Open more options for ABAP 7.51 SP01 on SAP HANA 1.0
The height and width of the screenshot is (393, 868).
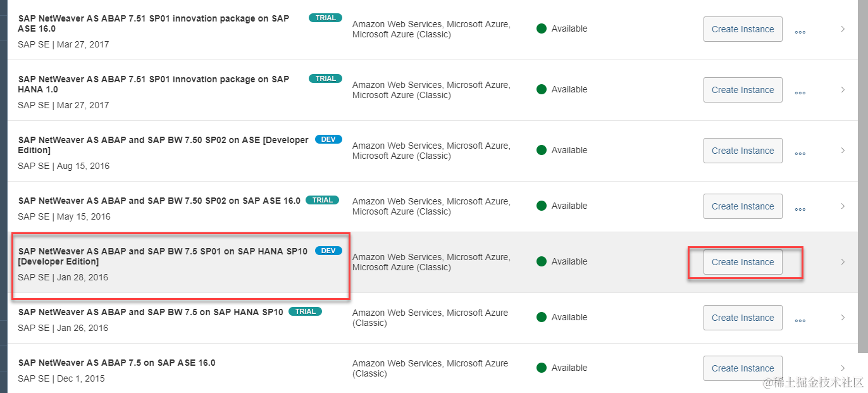click(800, 92)
